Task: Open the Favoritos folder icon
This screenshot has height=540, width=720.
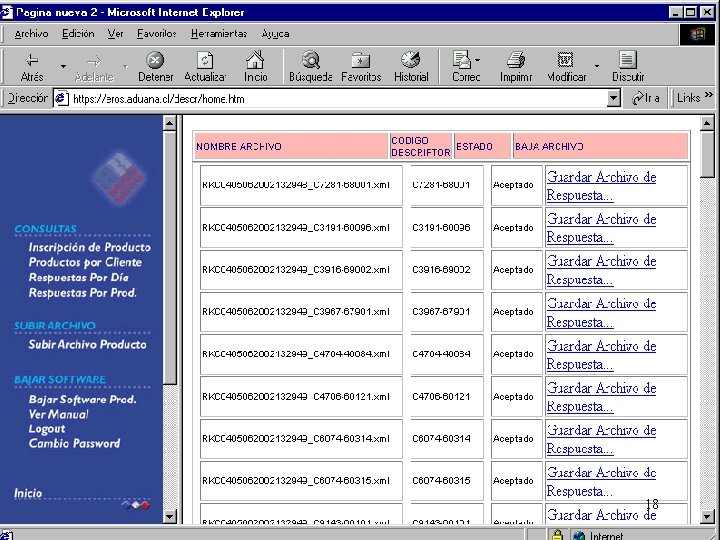Action: [361, 60]
